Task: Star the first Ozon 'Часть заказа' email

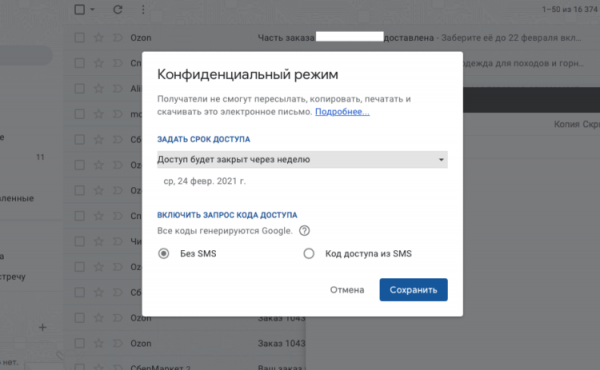Action: point(99,37)
